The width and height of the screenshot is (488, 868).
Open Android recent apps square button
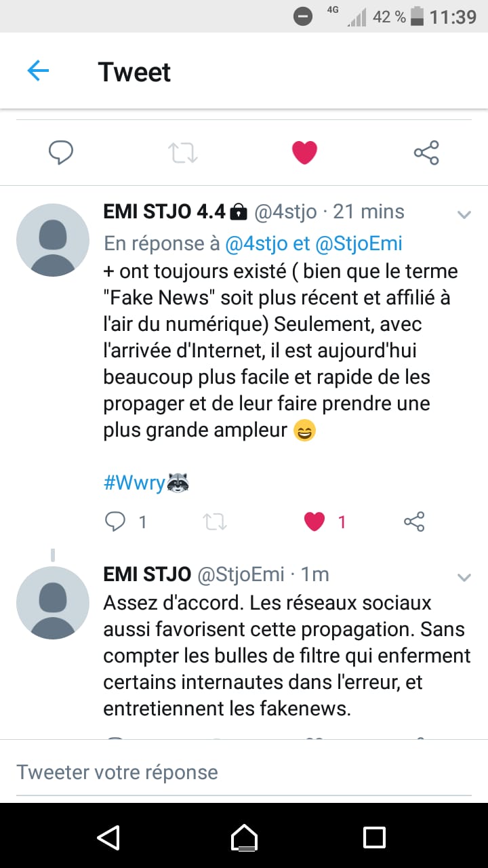374,837
